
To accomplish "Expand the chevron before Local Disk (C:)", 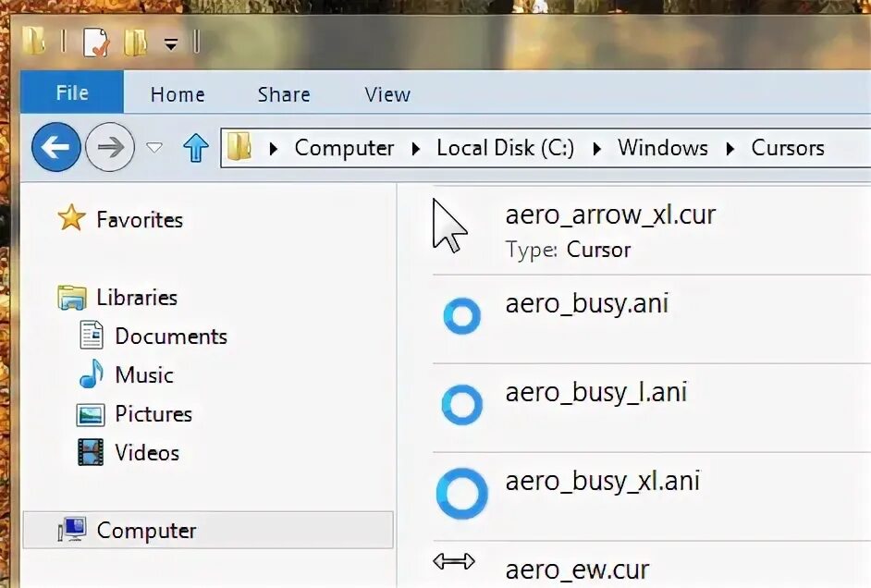I will pos(415,149).
